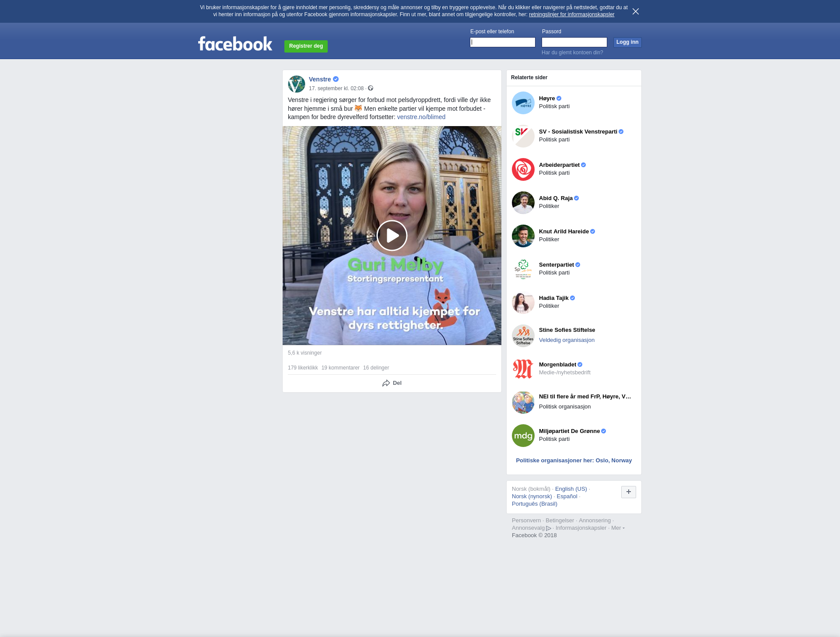Open Stine Sofies Stiftelse logo
The image size is (840, 637).
523,336
